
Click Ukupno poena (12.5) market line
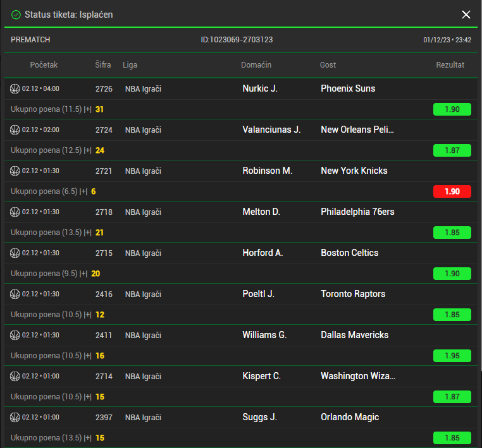point(58,150)
